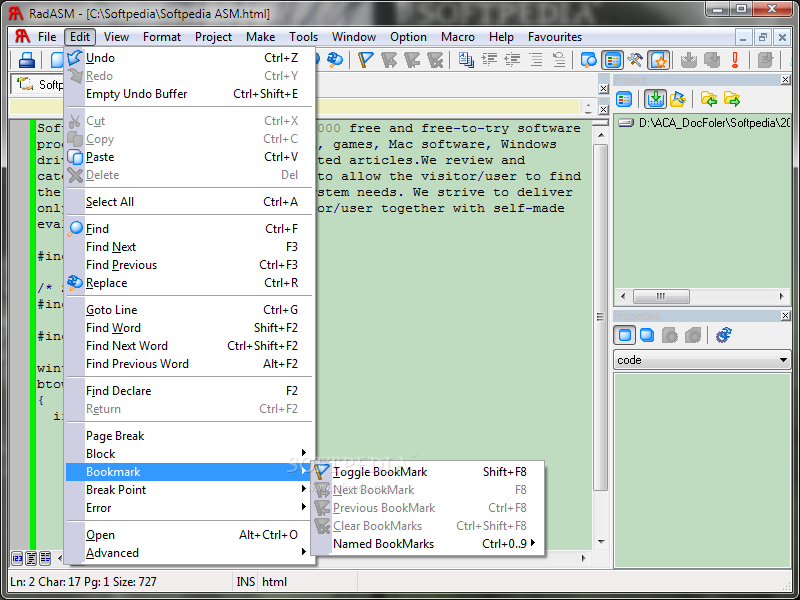800x600 pixels.
Task: Close the Properties panel
Action: (x=785, y=316)
